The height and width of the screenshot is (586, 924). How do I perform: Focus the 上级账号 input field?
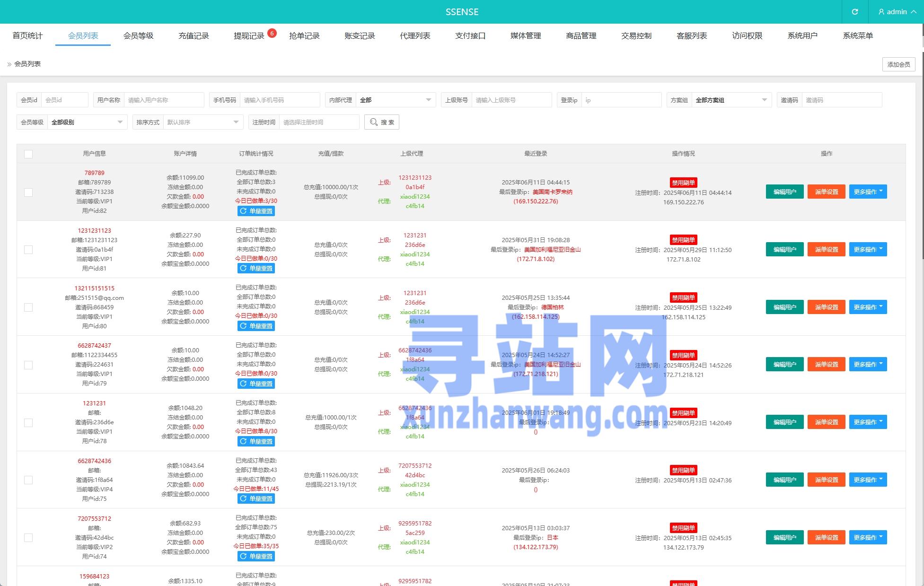click(x=512, y=100)
